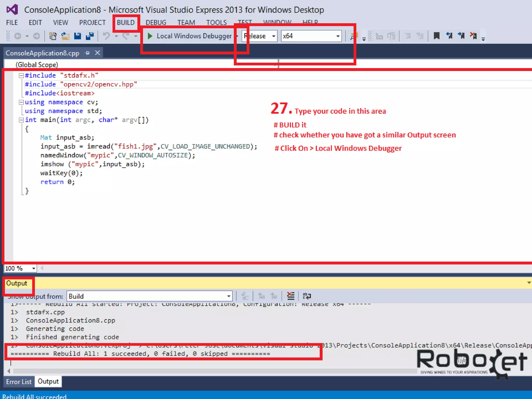Toggle word wrap in the Output pane
The image size is (532, 399).
307,296
